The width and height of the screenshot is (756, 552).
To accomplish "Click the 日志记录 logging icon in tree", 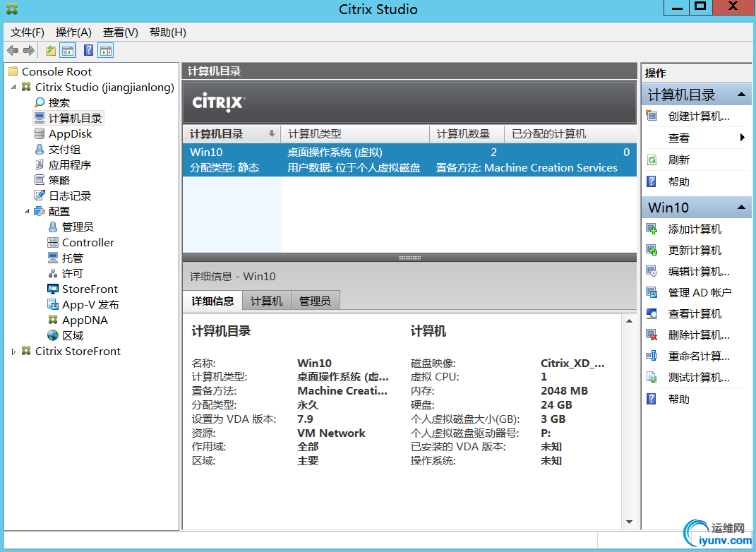I will tap(40, 196).
